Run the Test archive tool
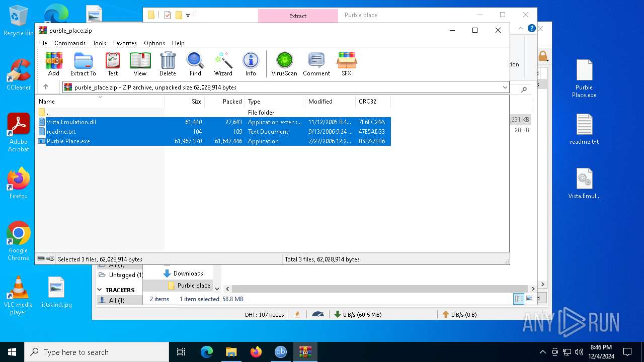Screen dimensions: 644x362 (113, 64)
